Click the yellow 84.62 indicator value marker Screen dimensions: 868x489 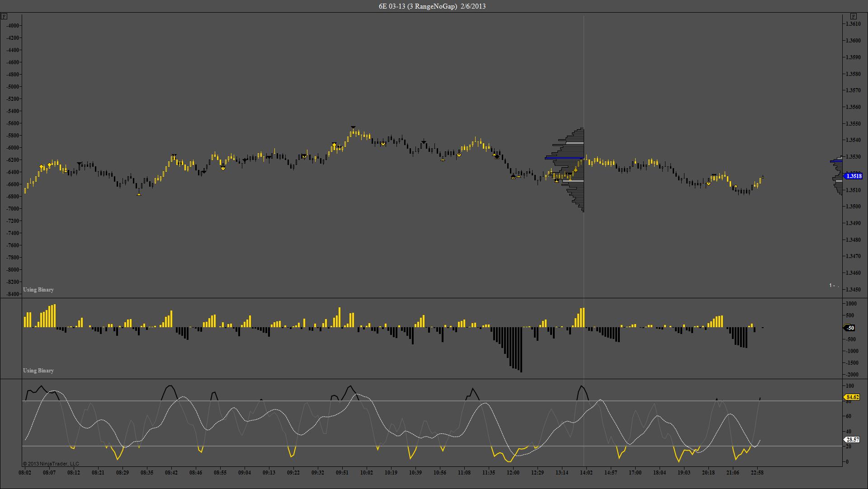coord(852,397)
